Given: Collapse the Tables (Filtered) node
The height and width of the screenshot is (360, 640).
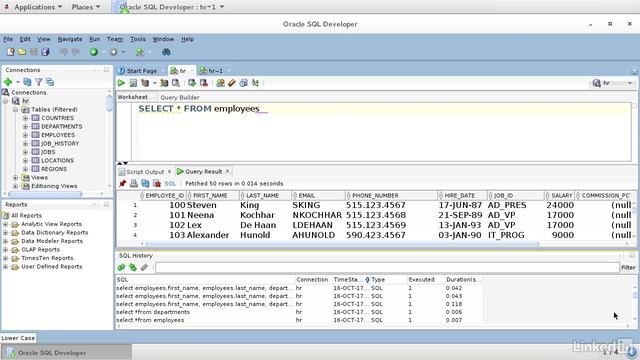Looking at the screenshot, I should pyautogui.click(x=16, y=109).
